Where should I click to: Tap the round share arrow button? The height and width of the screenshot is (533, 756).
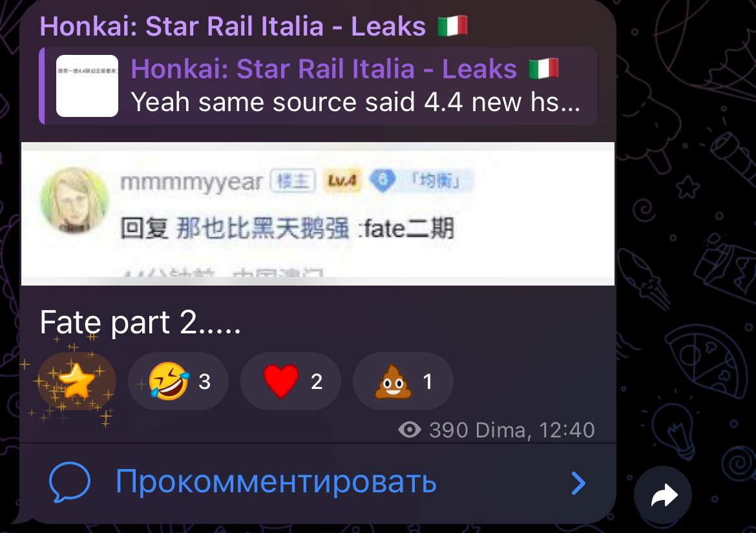663,495
